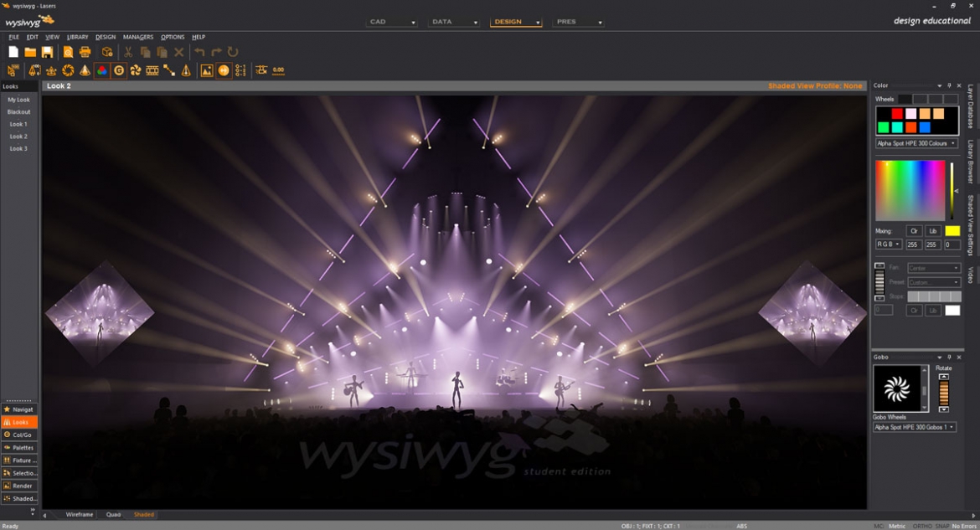
Task: Open the Col/Go shortcut in the sidebar
Action: [x=19, y=435]
